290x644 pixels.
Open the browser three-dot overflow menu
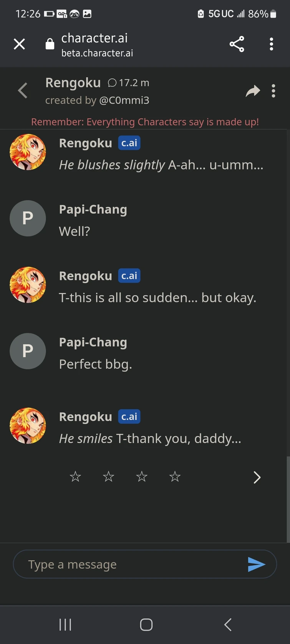click(271, 44)
